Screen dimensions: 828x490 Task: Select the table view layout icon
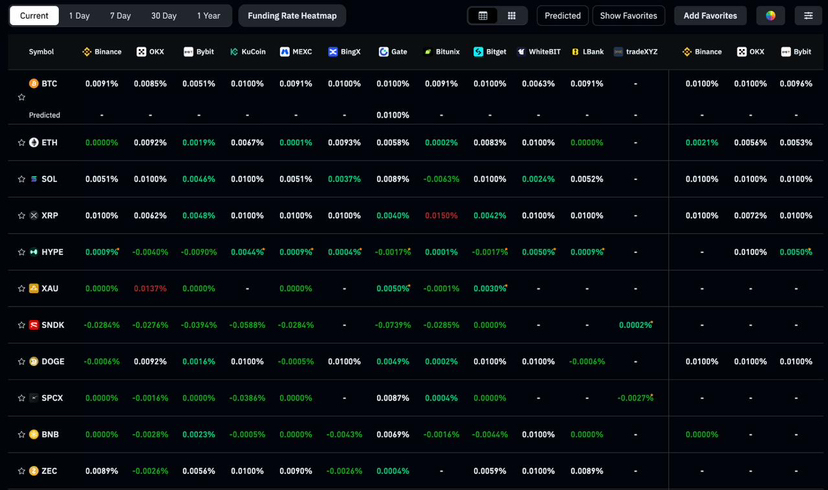[483, 16]
